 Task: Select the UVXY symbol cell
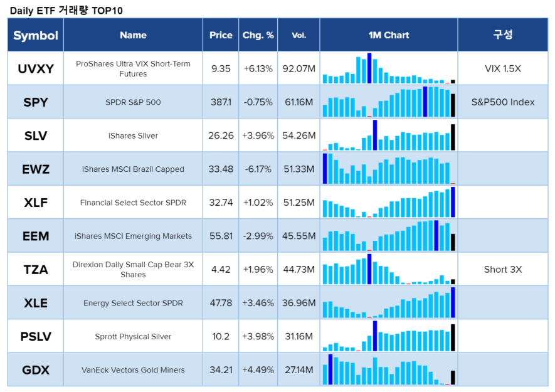point(35,68)
